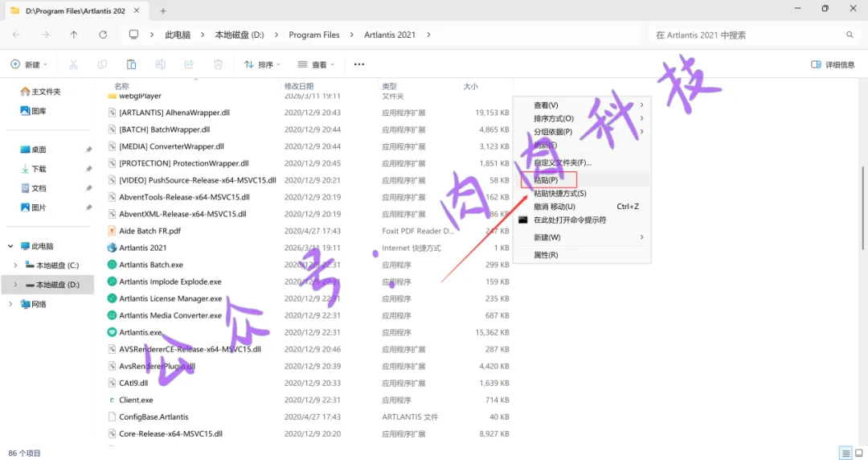Click the 本地磁盘 (D:) breadcrumb

tap(240, 35)
